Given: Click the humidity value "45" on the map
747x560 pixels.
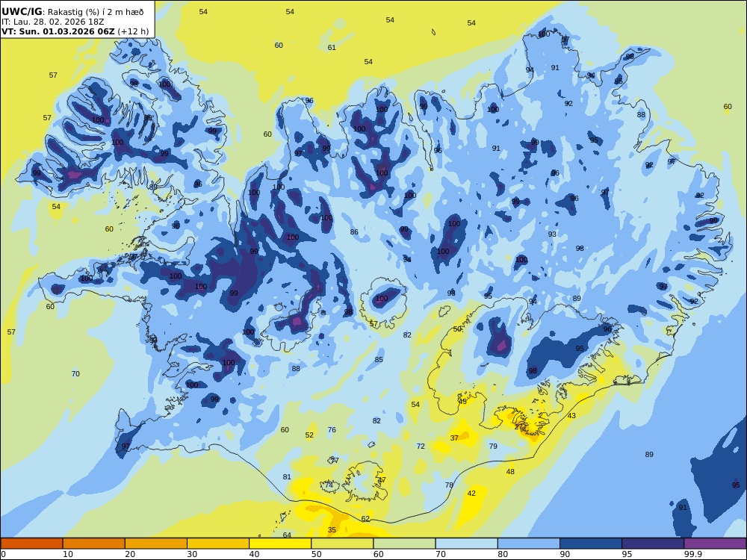Looking at the screenshot, I should click(x=462, y=402).
